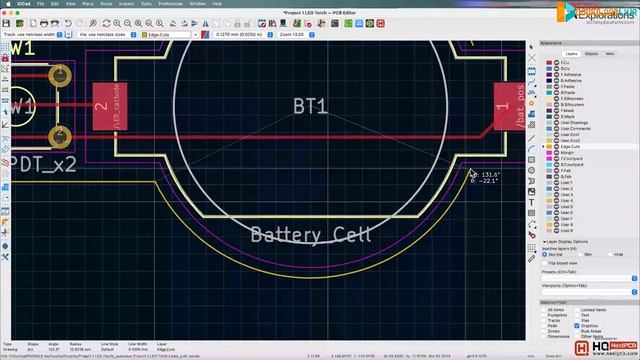This screenshot has width=640, height=360.
Task: Open the via size dropdown
Action: tap(133, 35)
